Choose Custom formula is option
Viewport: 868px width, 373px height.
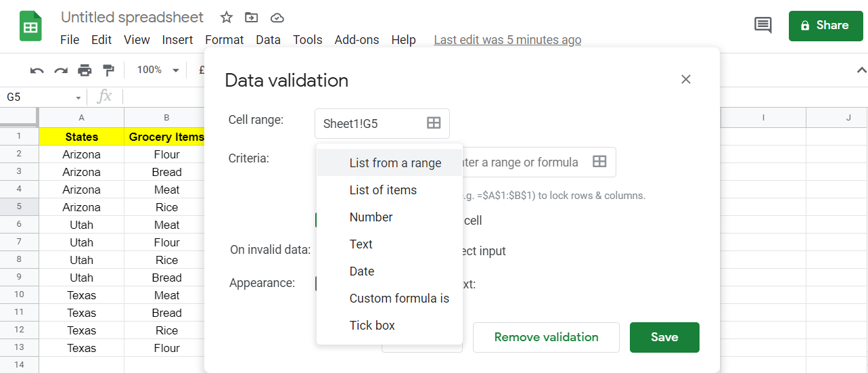click(x=390, y=298)
